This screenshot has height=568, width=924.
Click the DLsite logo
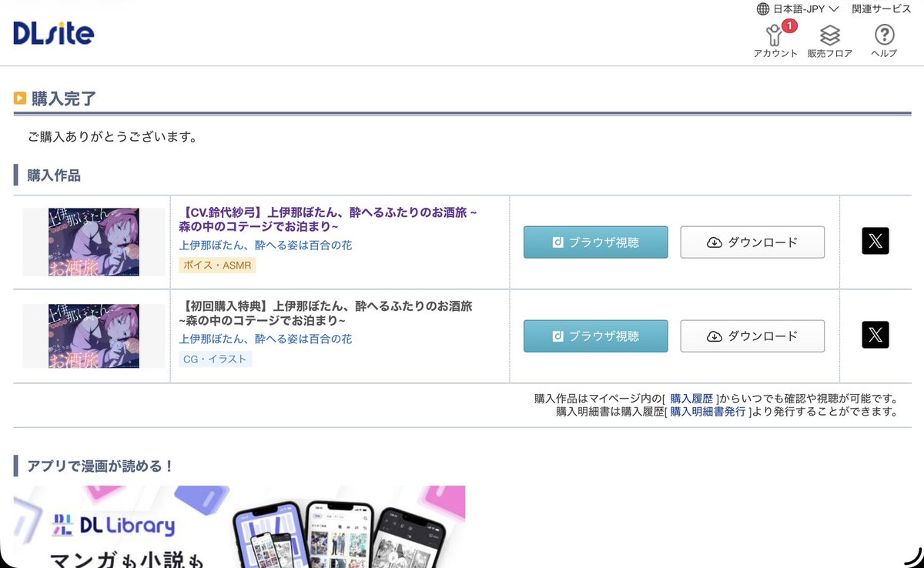click(x=54, y=33)
